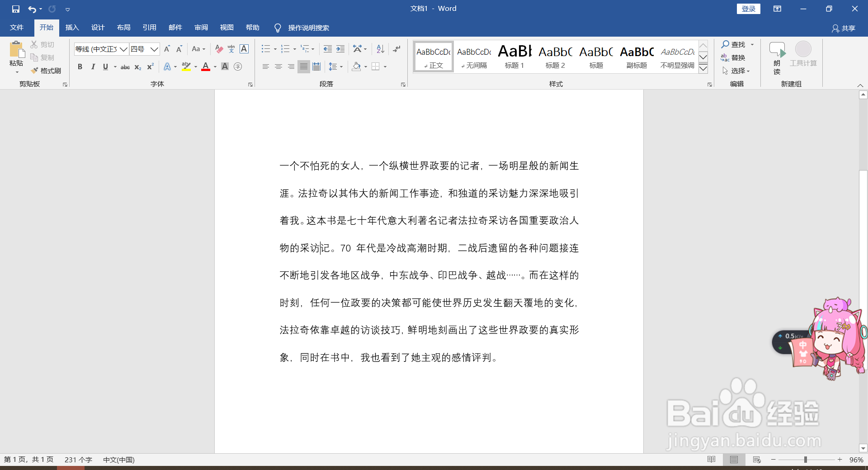The height and width of the screenshot is (470, 868).
Task: Enable center paragraph alignment
Action: tap(278, 66)
